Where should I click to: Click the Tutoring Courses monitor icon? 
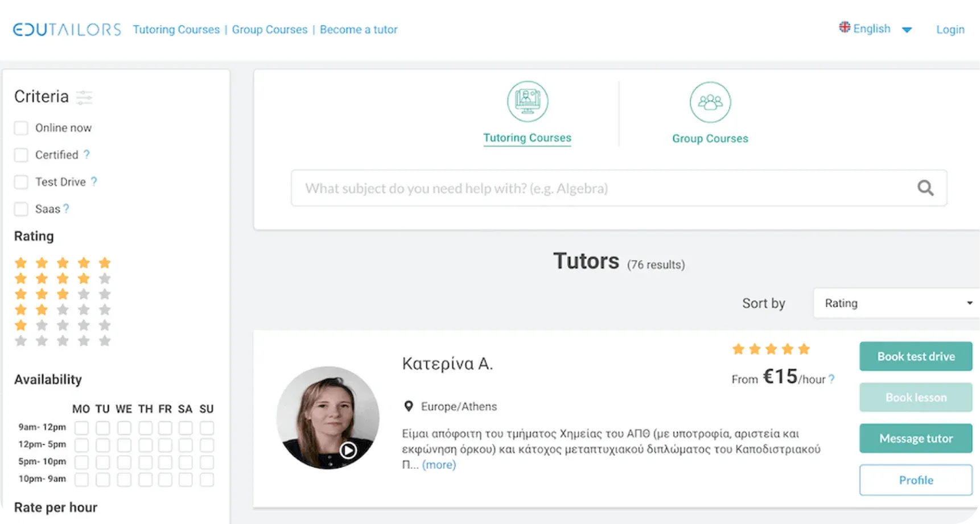pyautogui.click(x=528, y=101)
